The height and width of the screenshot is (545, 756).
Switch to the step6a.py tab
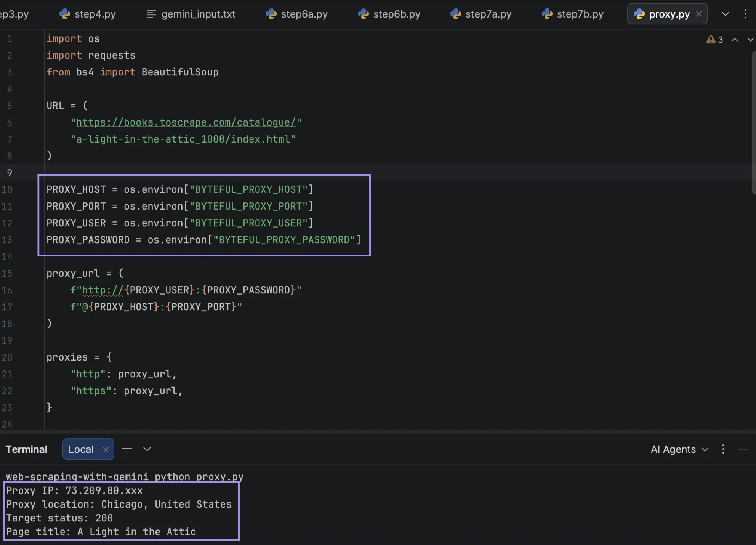(297, 14)
